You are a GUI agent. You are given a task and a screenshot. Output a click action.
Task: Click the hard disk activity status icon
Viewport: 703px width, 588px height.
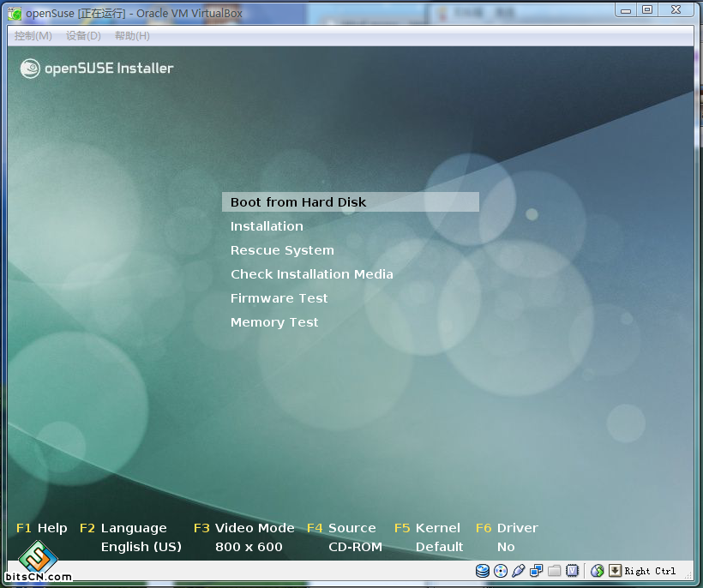click(x=483, y=571)
